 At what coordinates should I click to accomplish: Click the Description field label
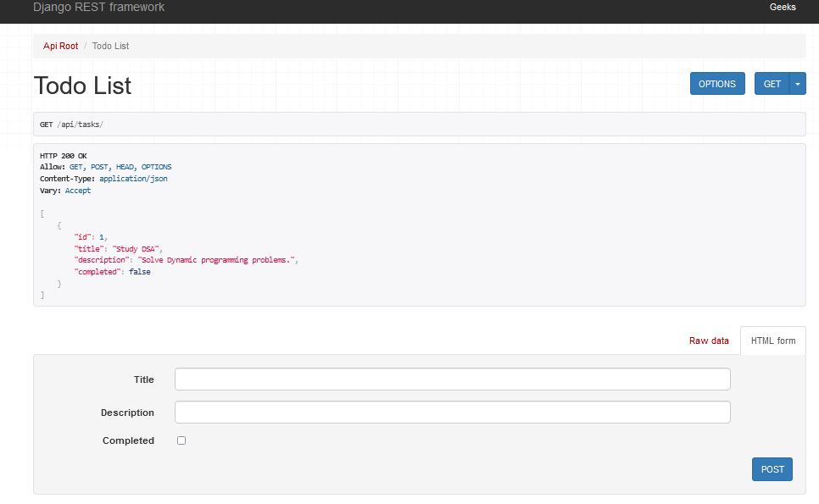pyautogui.click(x=127, y=413)
